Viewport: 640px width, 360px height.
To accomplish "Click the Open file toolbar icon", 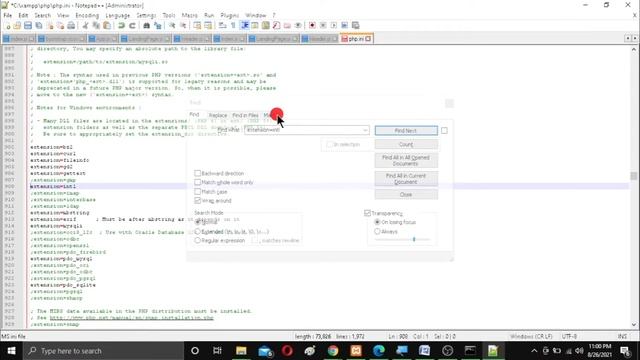I will click(17, 26).
